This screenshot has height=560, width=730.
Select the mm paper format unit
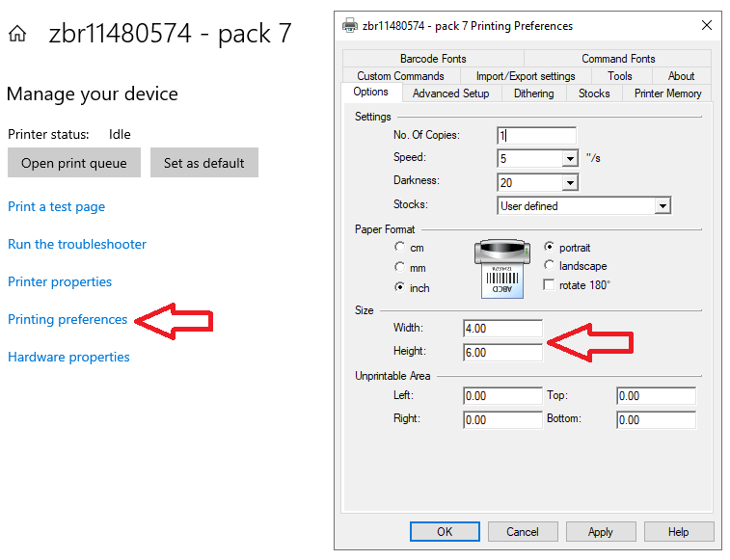tap(400, 268)
